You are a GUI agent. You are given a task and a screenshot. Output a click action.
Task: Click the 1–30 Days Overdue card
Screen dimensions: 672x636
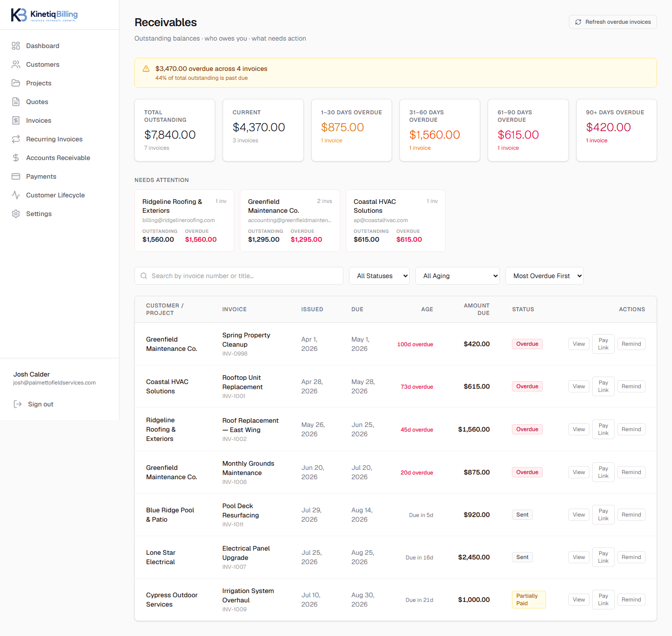coord(351,130)
